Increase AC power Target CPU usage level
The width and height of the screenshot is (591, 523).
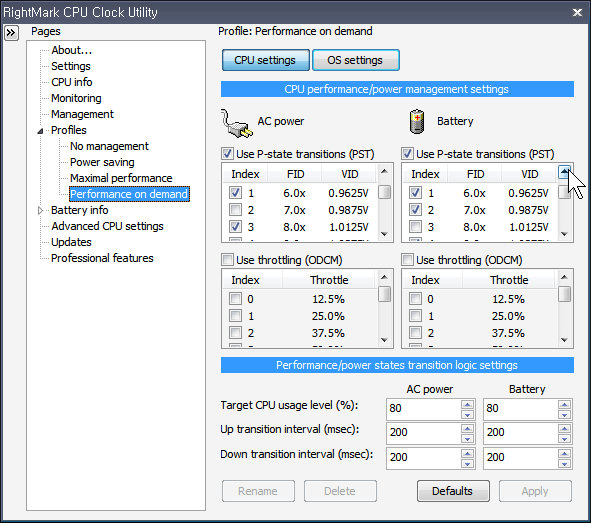[467, 405]
